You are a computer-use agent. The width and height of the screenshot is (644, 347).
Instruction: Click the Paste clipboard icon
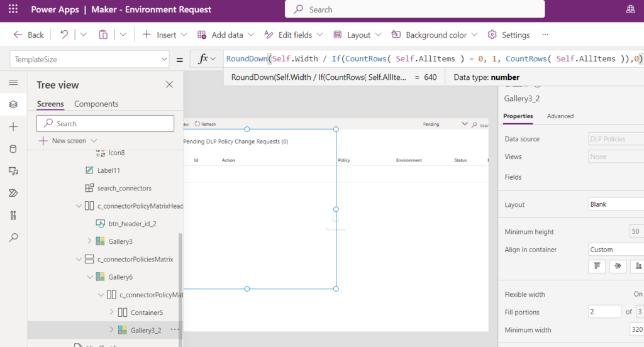(x=103, y=35)
